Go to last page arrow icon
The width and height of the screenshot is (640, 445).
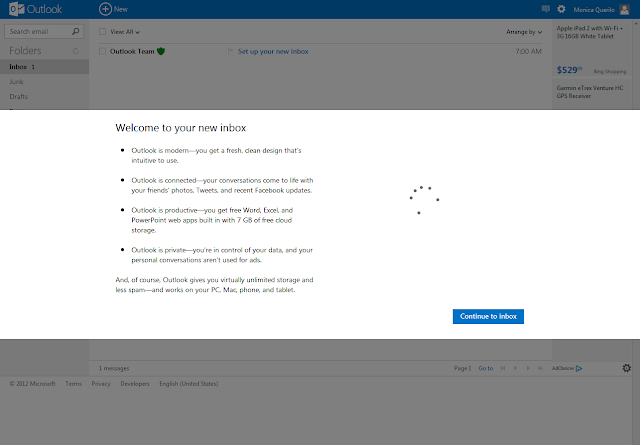click(x=540, y=368)
